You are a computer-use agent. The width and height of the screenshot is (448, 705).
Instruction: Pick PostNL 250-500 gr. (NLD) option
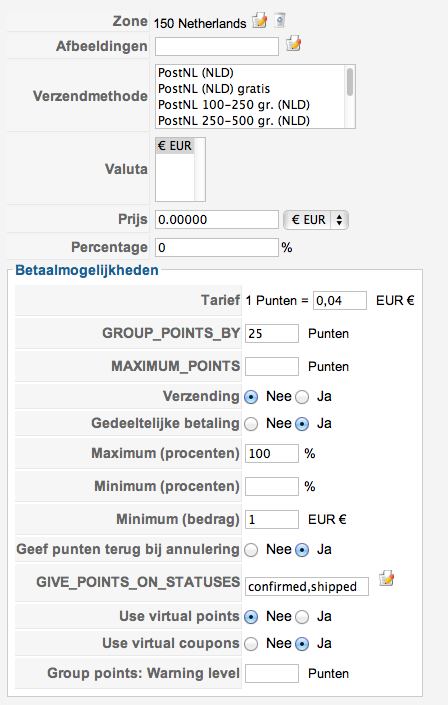click(x=234, y=120)
